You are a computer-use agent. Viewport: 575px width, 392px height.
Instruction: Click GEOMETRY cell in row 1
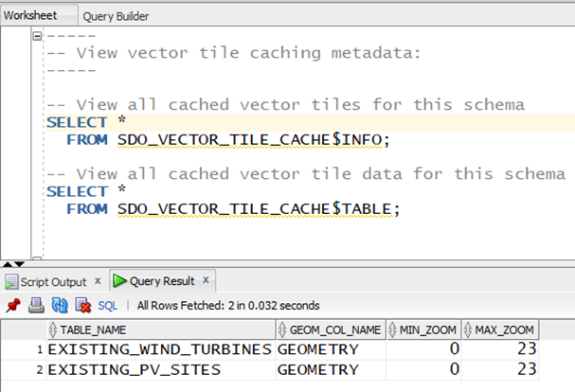point(331,349)
